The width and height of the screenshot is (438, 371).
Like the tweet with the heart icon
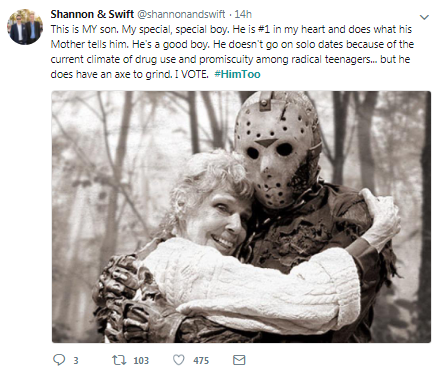tap(179, 360)
